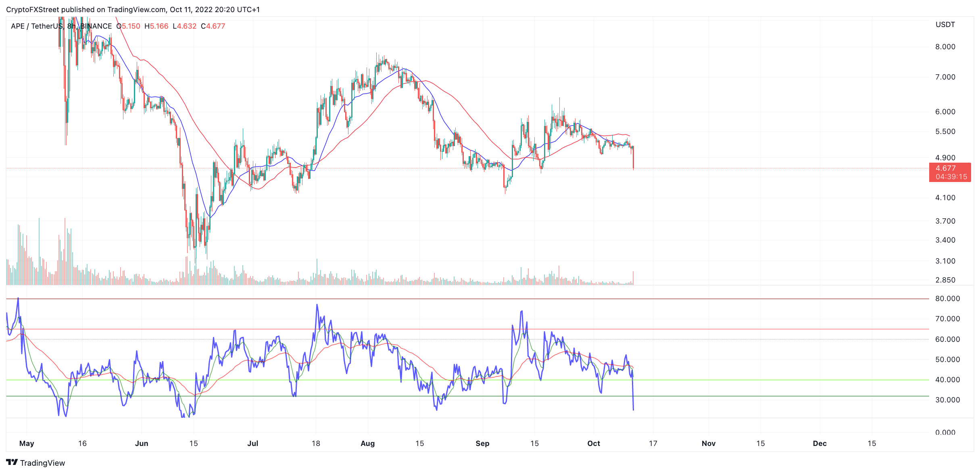The width and height of the screenshot is (980, 473).
Task: Click the Nov label on time axis
Action: (709, 444)
